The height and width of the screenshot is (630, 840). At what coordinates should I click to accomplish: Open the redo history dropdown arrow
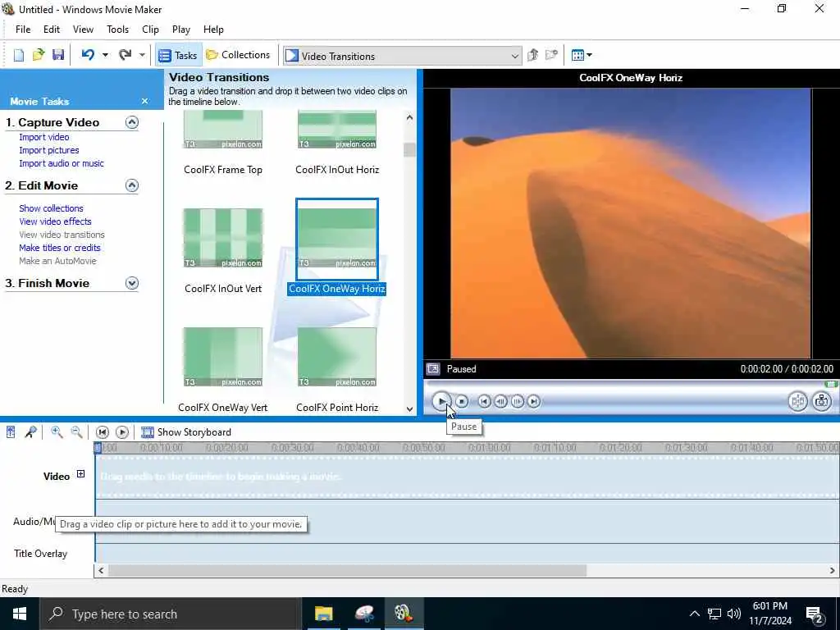coord(142,55)
